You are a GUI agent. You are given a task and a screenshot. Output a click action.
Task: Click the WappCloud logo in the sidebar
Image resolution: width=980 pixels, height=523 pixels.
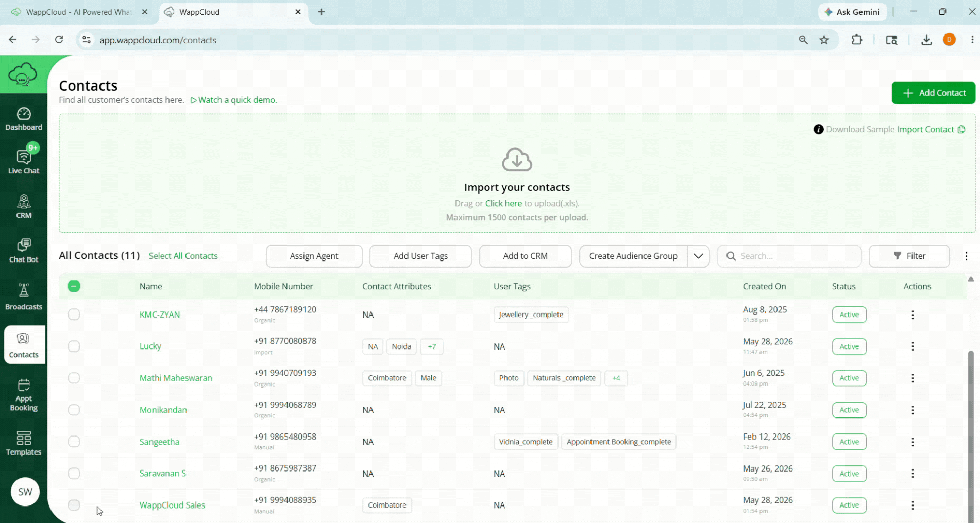click(23, 75)
